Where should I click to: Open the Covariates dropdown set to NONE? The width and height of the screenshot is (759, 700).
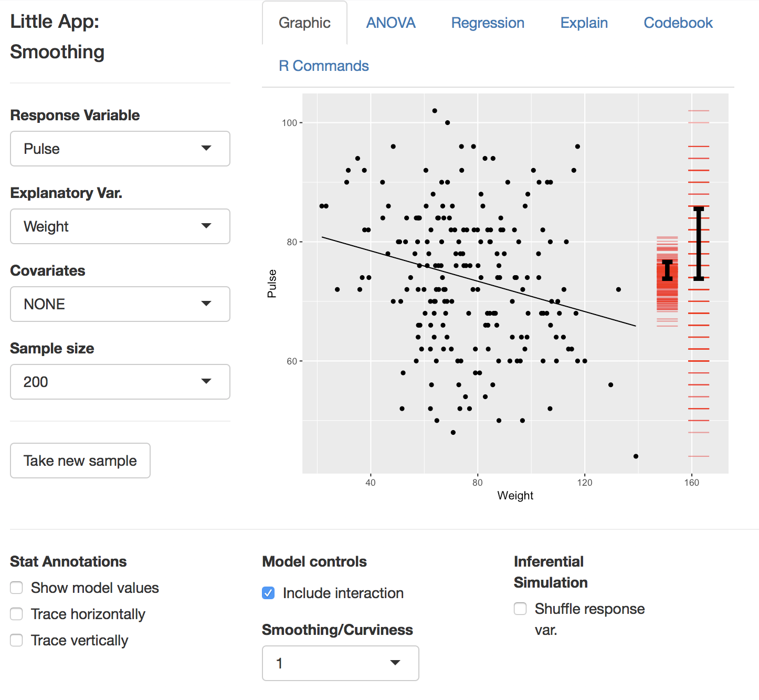pos(120,304)
